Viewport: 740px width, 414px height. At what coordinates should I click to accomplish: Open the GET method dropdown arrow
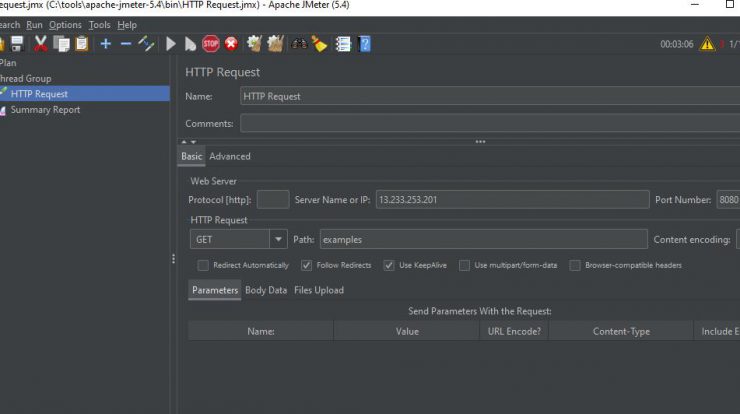278,239
